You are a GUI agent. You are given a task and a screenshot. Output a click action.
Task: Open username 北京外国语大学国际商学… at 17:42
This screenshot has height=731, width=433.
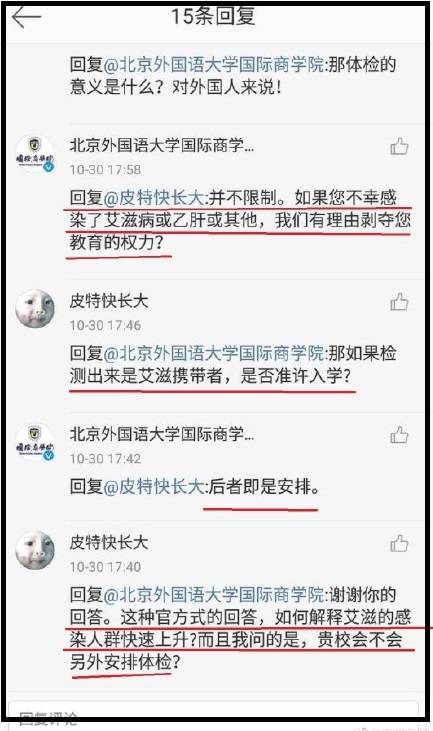[162, 434]
